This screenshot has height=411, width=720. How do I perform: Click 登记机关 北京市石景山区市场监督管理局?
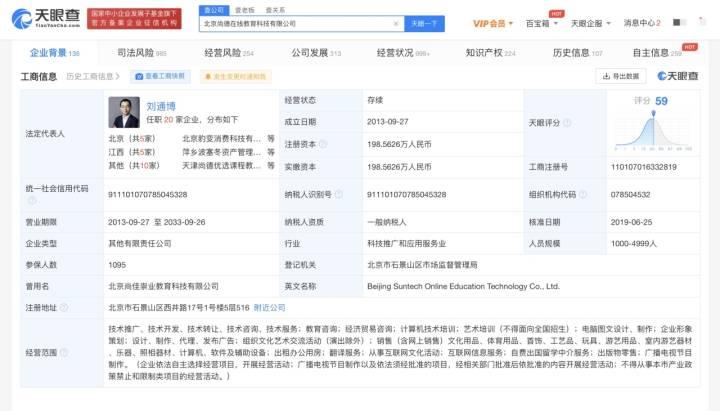click(x=422, y=265)
